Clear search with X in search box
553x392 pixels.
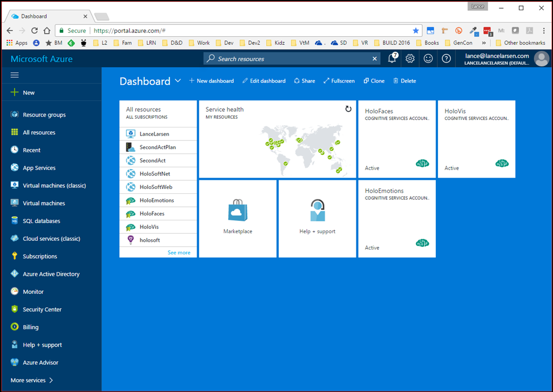pos(375,58)
